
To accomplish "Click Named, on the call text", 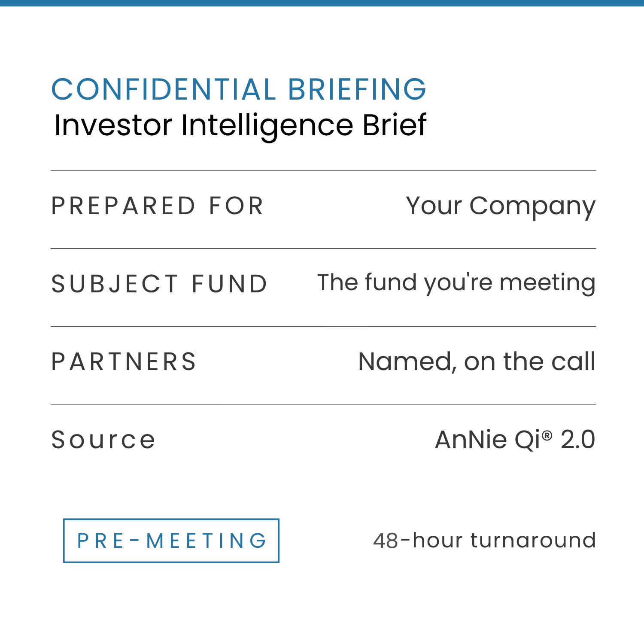I will pos(477,361).
